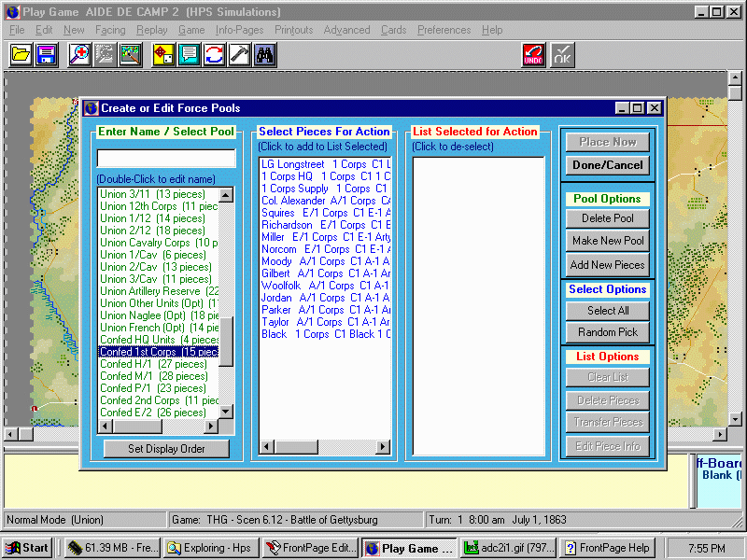This screenshot has width=747, height=560.
Task: Select the 'Confed HQ Units' pool
Action: (159, 340)
